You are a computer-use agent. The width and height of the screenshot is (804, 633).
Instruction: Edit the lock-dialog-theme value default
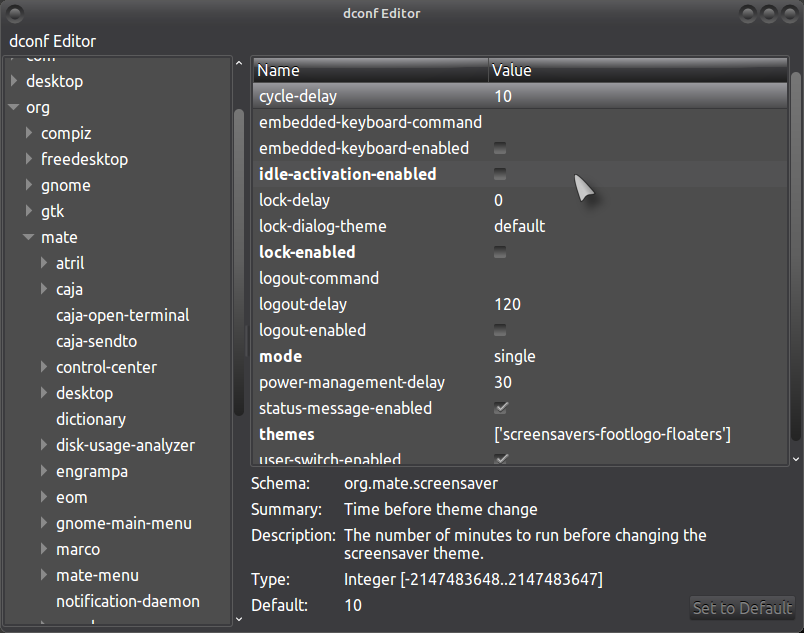pos(519,226)
